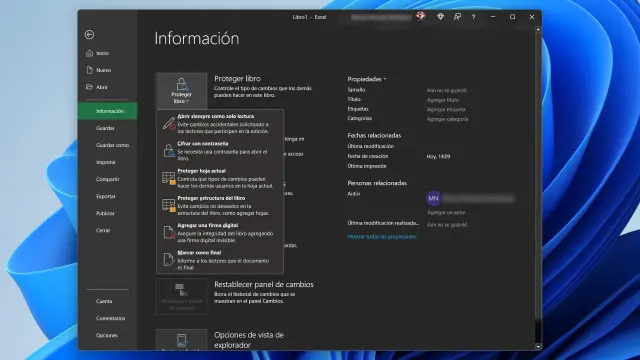Image resolution: width=640 pixels, height=360 pixels.
Task: Click Opciones de vista de explorador icon
Action: coord(182,340)
